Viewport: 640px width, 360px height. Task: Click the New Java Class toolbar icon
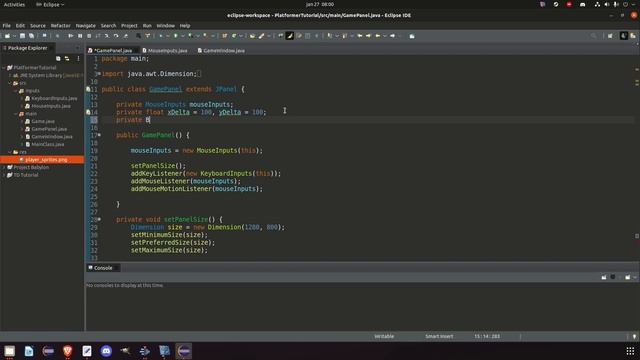click(234, 36)
